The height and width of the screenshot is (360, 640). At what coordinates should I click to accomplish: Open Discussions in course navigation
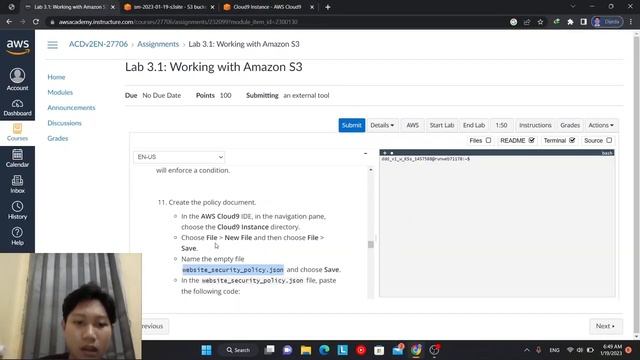coord(64,123)
